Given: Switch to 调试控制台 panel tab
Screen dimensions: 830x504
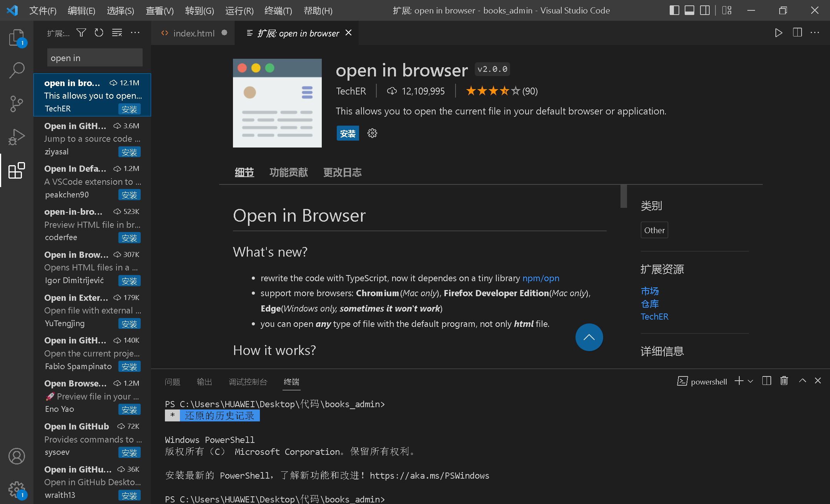Looking at the screenshot, I should pos(248,381).
